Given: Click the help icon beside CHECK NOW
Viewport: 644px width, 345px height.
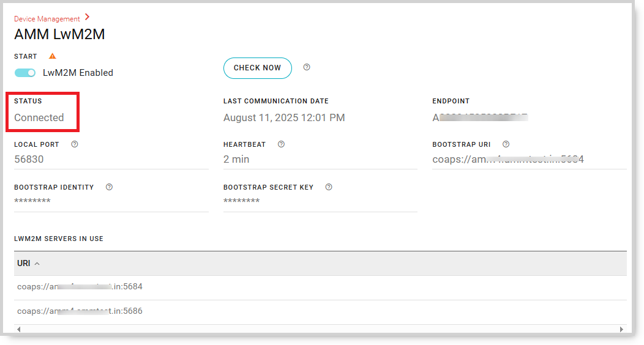Looking at the screenshot, I should click(307, 67).
